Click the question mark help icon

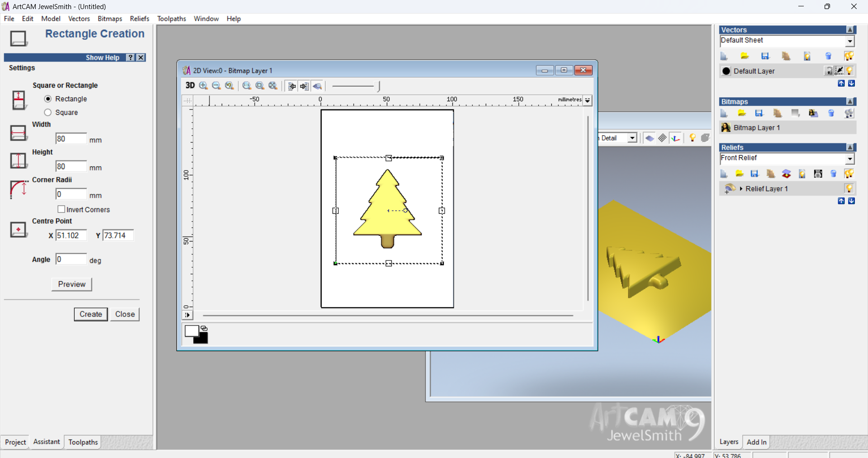pos(131,57)
